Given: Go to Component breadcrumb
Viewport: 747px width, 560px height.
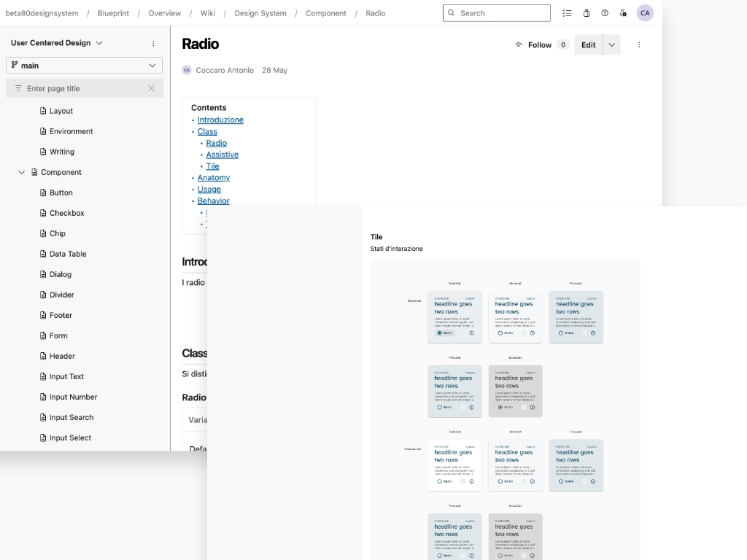Looking at the screenshot, I should tap(326, 13).
